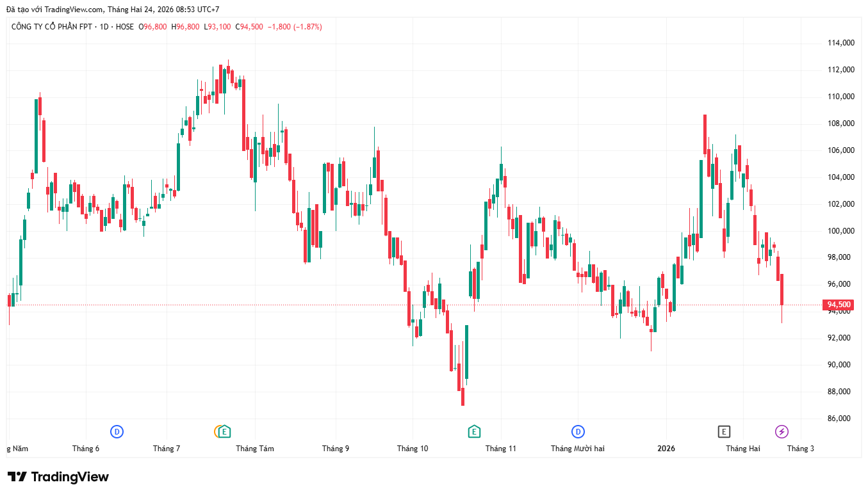Click the green earnings marker before Tháng 11
The width and height of the screenshot is (868, 496).
pyautogui.click(x=474, y=431)
